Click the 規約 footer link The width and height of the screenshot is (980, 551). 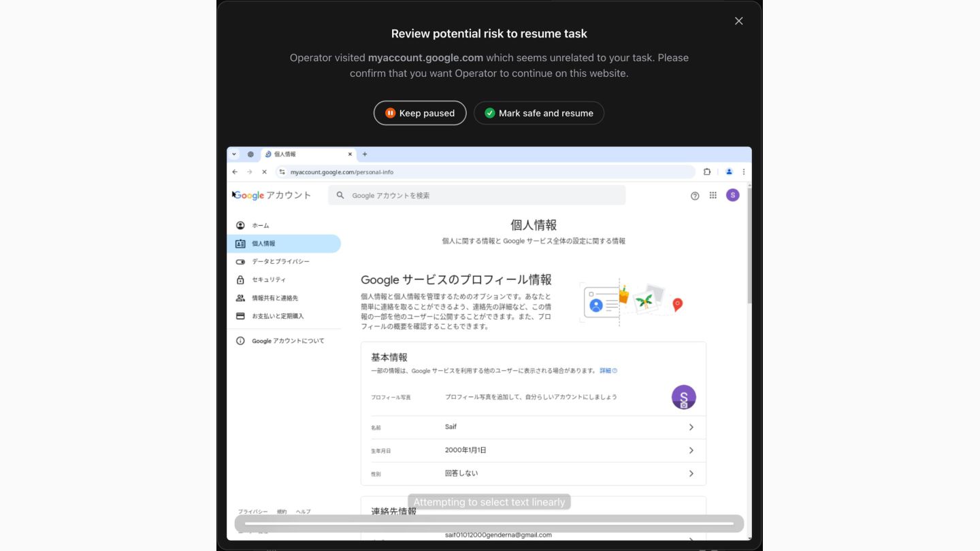coord(282,512)
